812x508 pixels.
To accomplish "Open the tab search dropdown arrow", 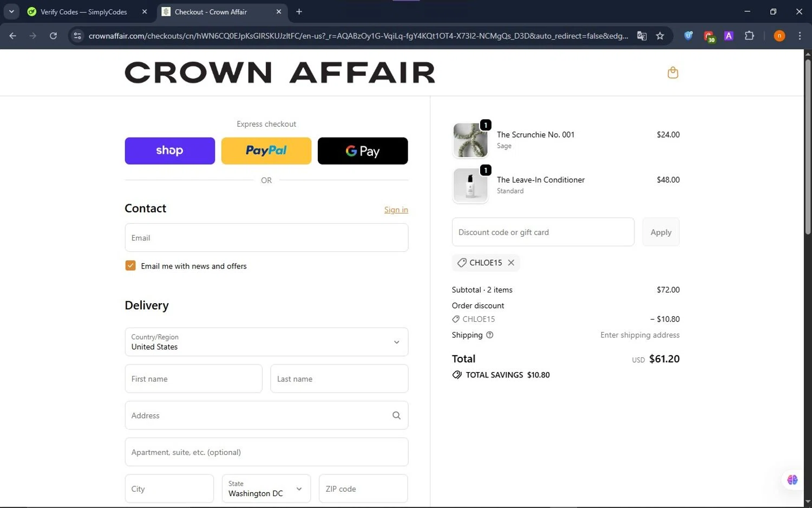I will 11,11.
